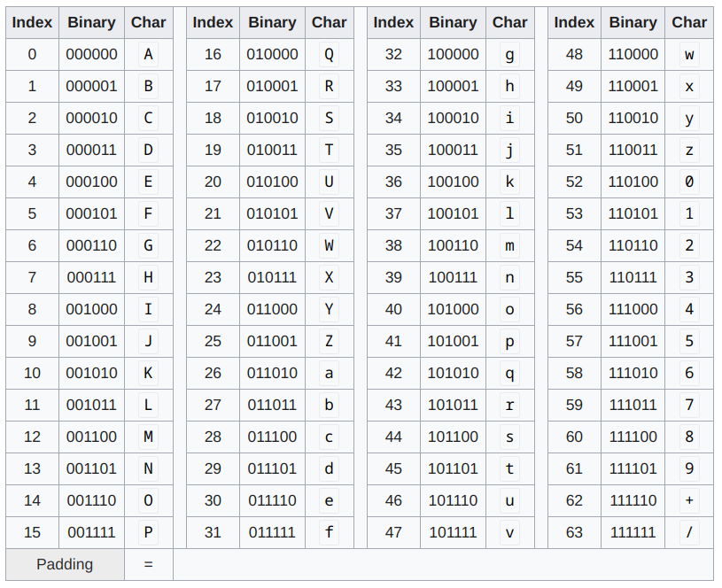Select the index 16 cell

point(213,54)
